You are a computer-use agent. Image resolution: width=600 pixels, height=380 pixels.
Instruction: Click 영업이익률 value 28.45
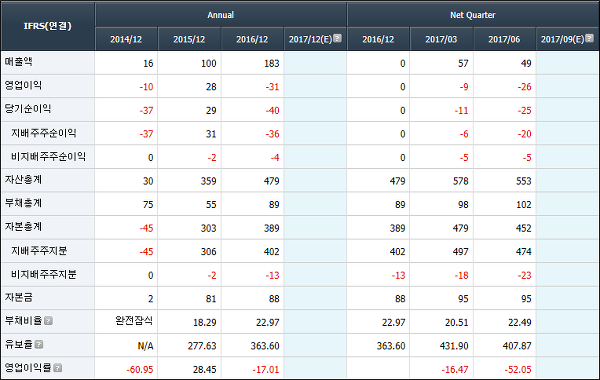click(205, 370)
